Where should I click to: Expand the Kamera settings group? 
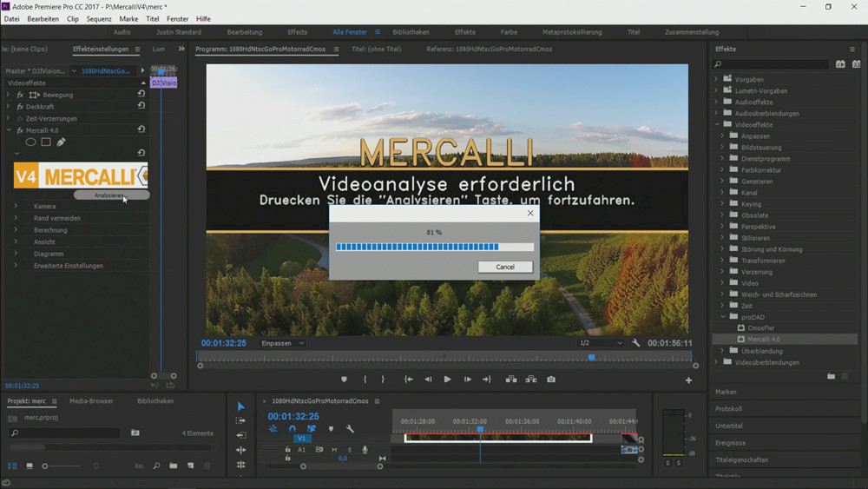[16, 206]
